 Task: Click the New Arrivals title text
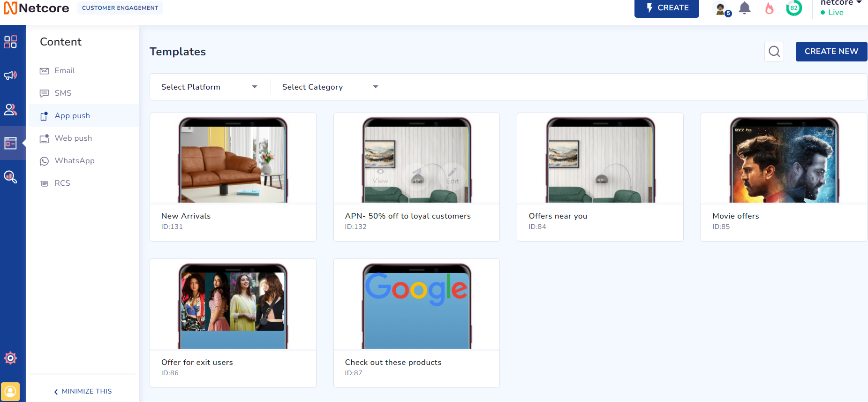tap(186, 216)
